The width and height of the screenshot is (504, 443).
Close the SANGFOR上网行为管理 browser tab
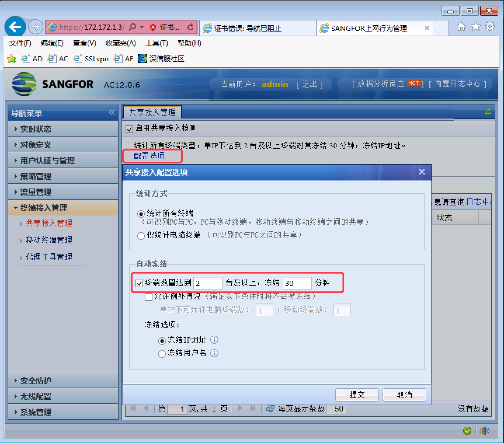click(x=427, y=28)
